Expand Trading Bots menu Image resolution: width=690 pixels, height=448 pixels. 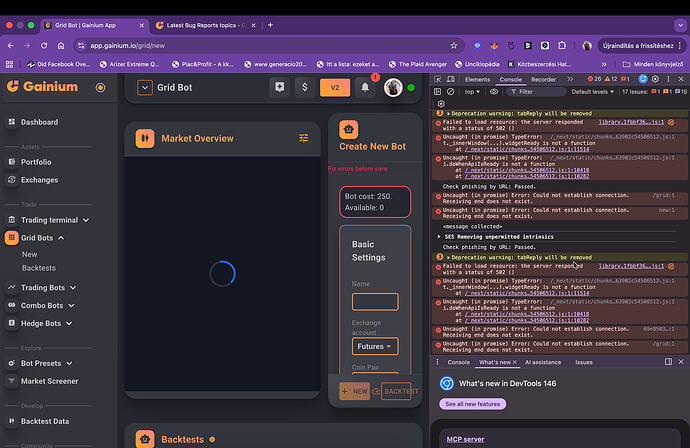point(73,288)
